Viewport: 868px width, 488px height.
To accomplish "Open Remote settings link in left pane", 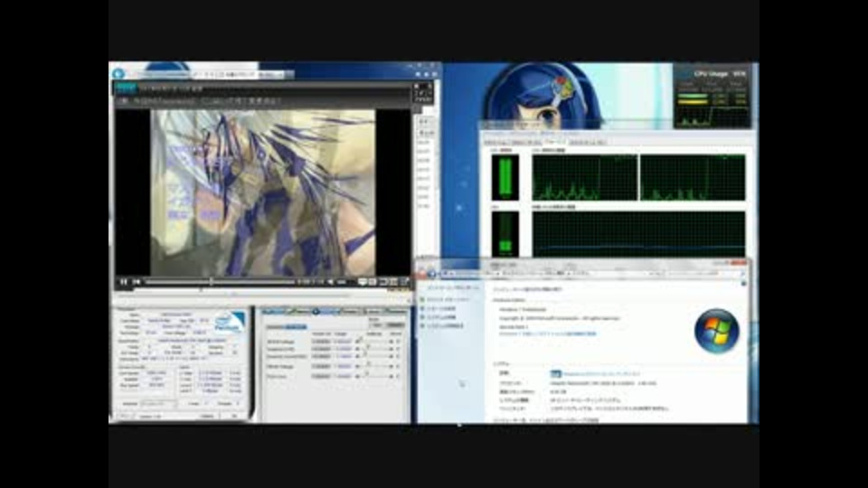I will [x=441, y=308].
